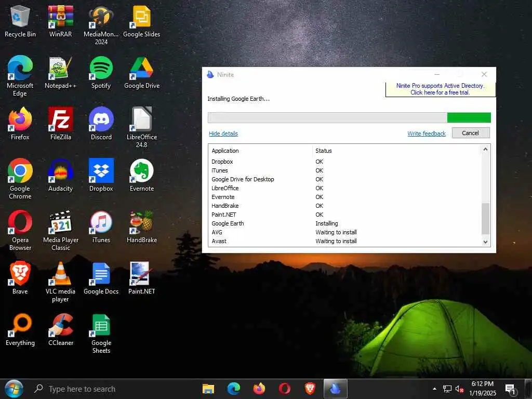
Task: Select Google Drive for Desktop row
Action: click(x=345, y=179)
